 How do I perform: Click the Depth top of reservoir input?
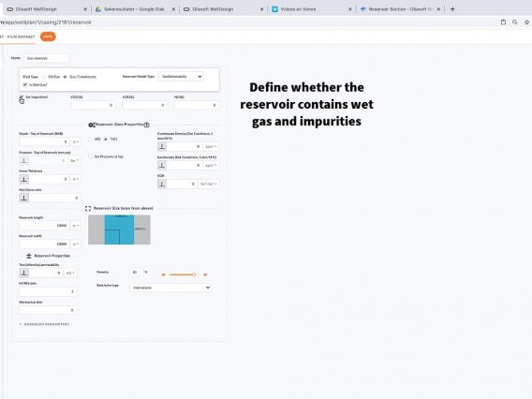click(x=44, y=141)
